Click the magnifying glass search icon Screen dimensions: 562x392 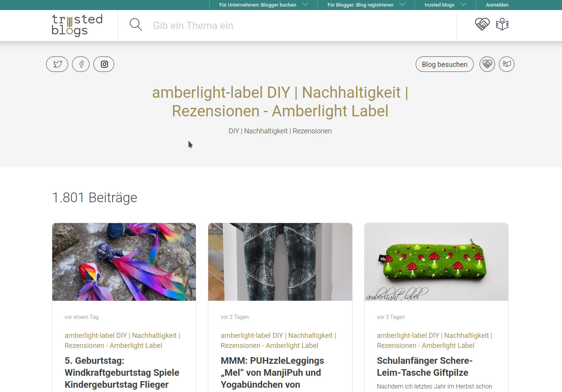(136, 25)
